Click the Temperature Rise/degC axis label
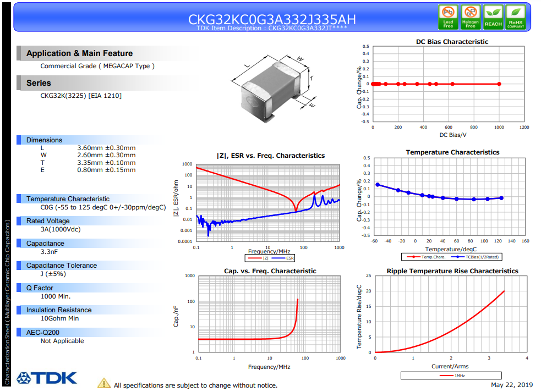 point(359,317)
